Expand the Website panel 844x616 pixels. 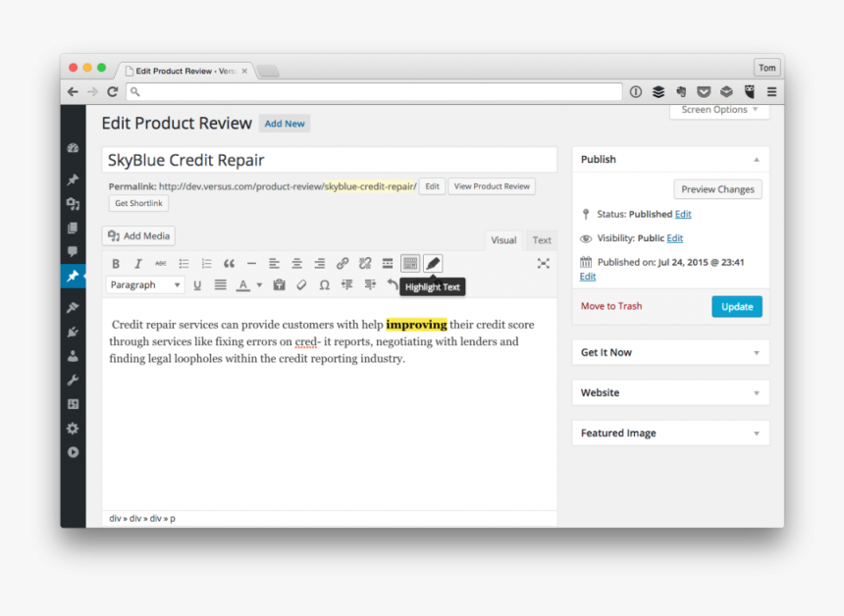[x=757, y=393]
